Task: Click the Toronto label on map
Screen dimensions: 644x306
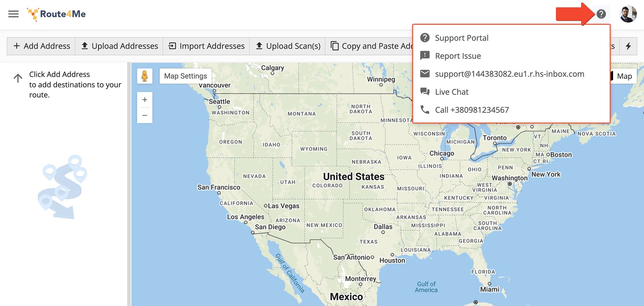Action: coord(495,138)
